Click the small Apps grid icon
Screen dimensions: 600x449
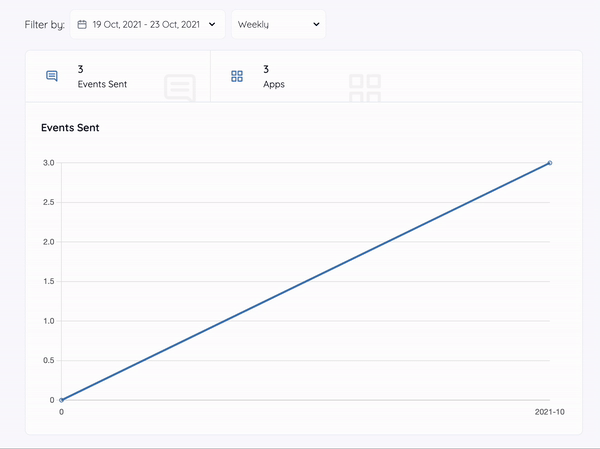[237, 76]
